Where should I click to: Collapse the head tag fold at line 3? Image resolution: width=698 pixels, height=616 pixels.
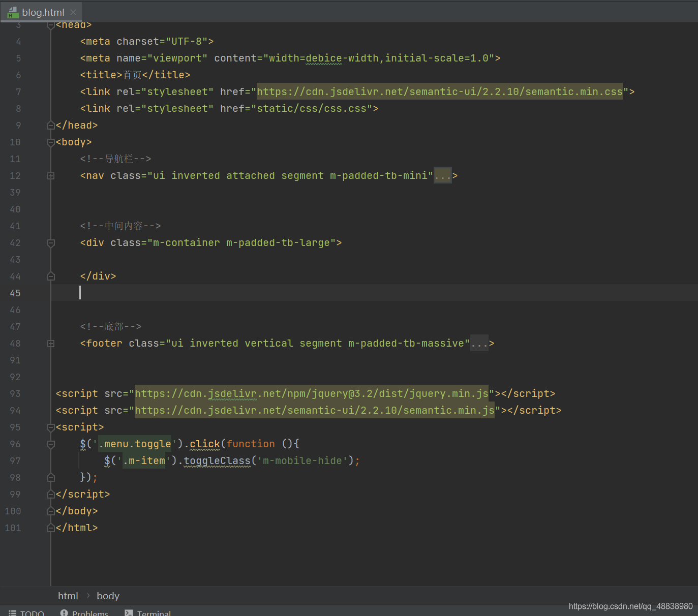click(x=51, y=25)
